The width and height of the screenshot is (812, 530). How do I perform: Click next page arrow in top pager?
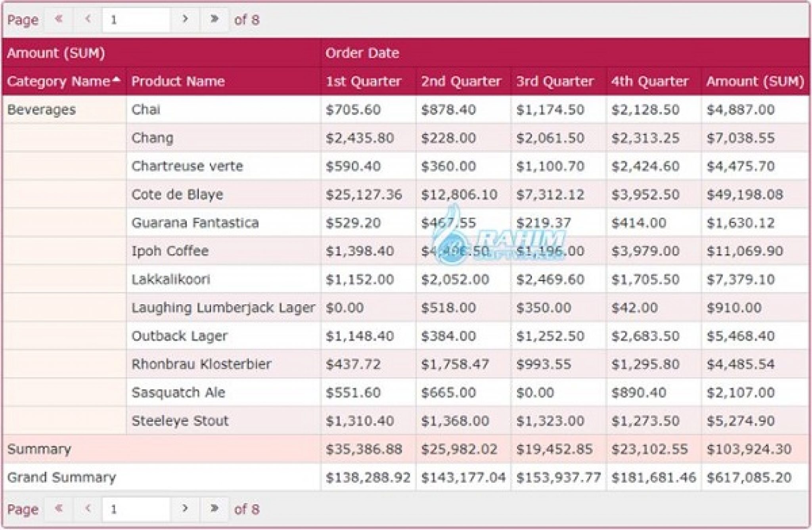click(x=185, y=19)
